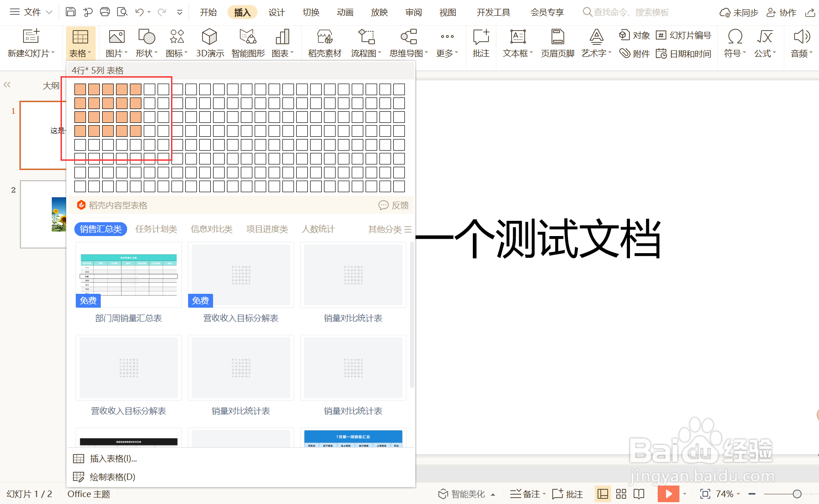819x504 pixels.
Task: Select the 信息对比类 template category
Action: [x=212, y=229]
